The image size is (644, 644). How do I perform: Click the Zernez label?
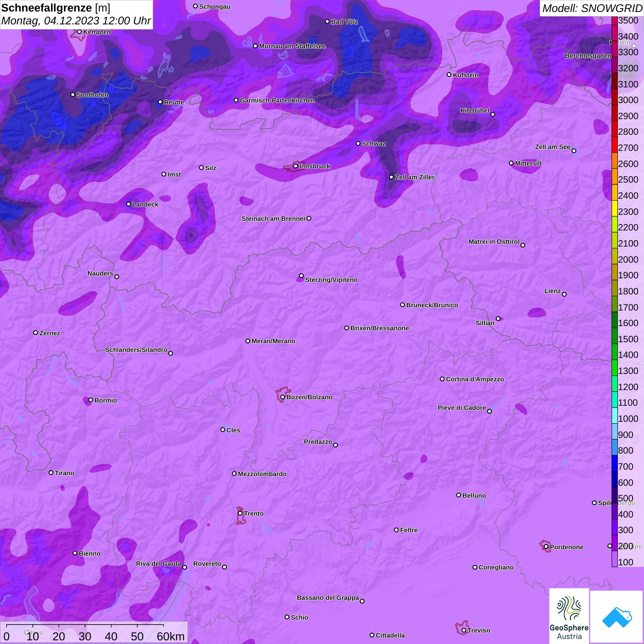(x=50, y=333)
